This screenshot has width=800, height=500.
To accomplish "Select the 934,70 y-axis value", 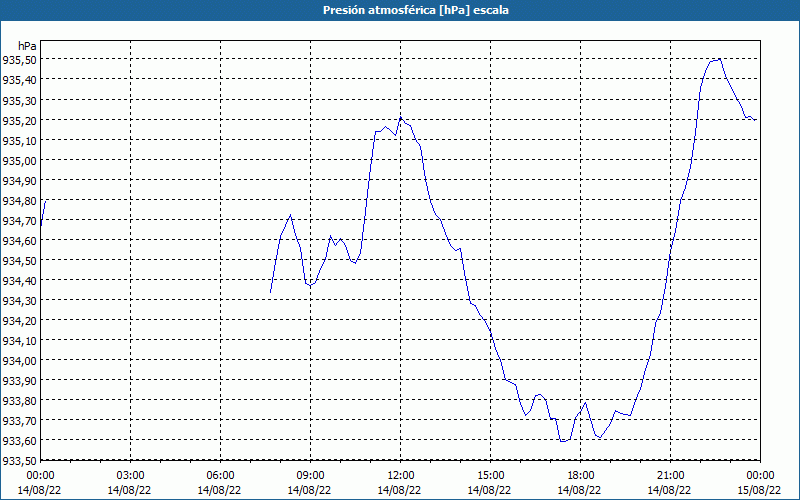I will (x=19, y=220).
